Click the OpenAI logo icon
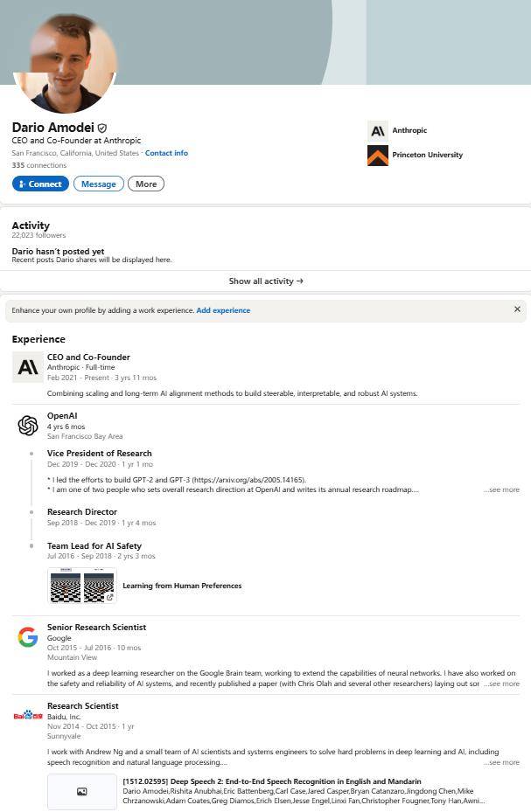Viewport: 531px width, 812px height. tap(28, 425)
